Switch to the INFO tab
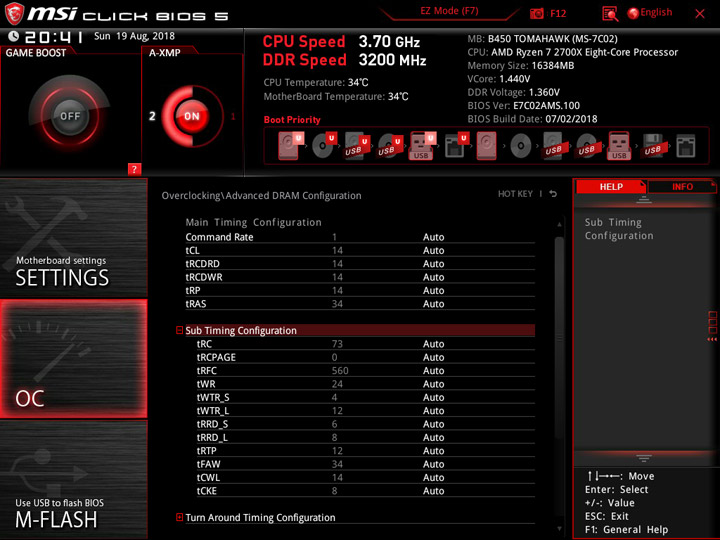Image resolution: width=720 pixels, height=540 pixels. 682,187
